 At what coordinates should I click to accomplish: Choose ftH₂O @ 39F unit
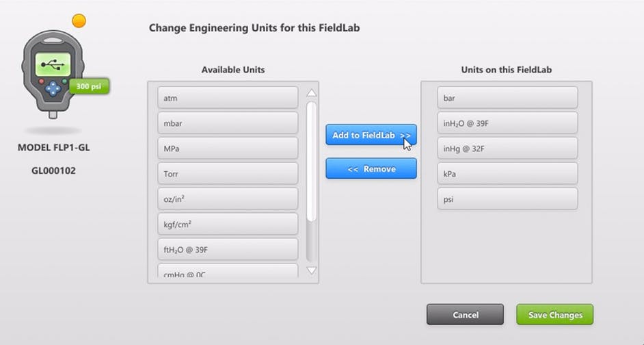click(x=228, y=249)
